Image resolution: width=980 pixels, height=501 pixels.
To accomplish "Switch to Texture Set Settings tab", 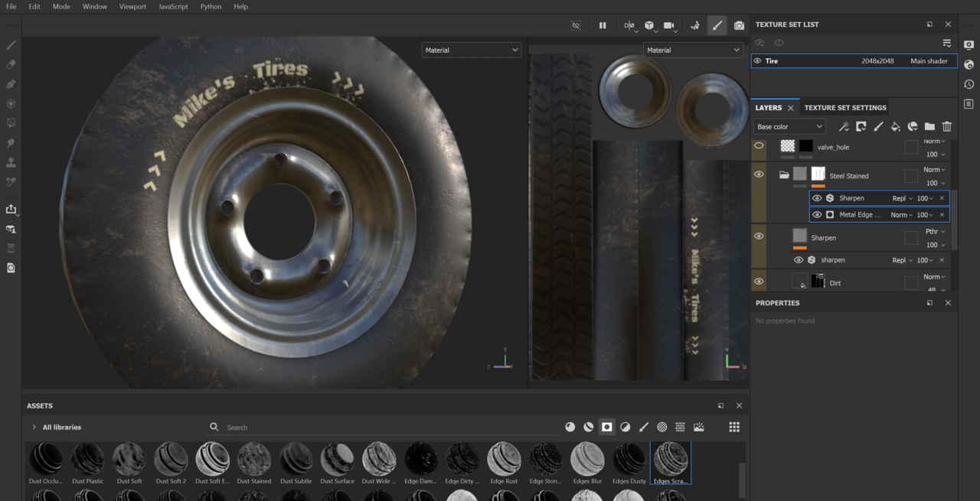I will [845, 108].
